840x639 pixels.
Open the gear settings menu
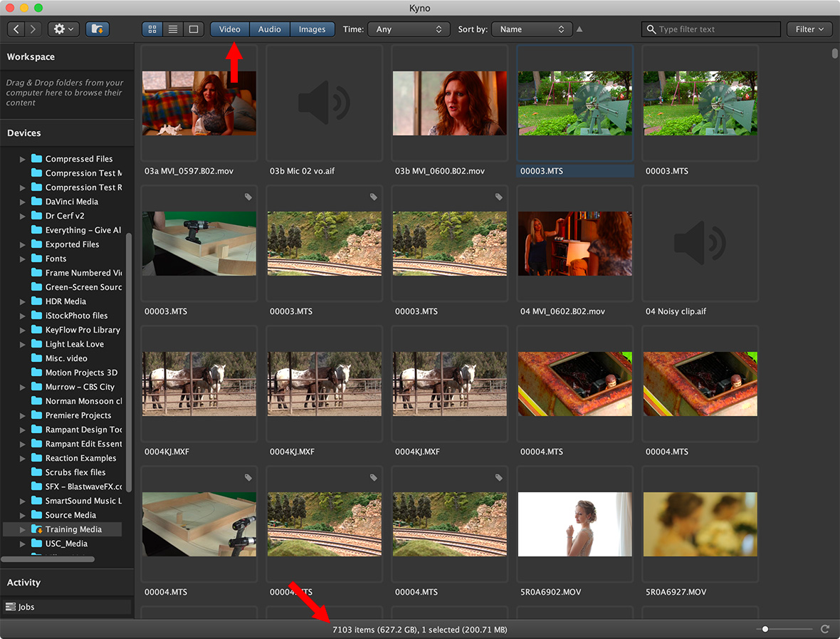[x=63, y=29]
